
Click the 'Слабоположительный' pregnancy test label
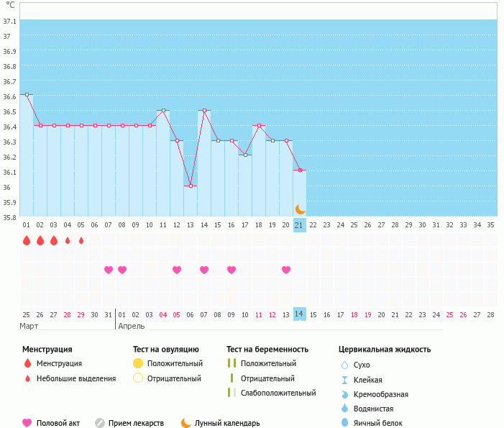pos(278,393)
